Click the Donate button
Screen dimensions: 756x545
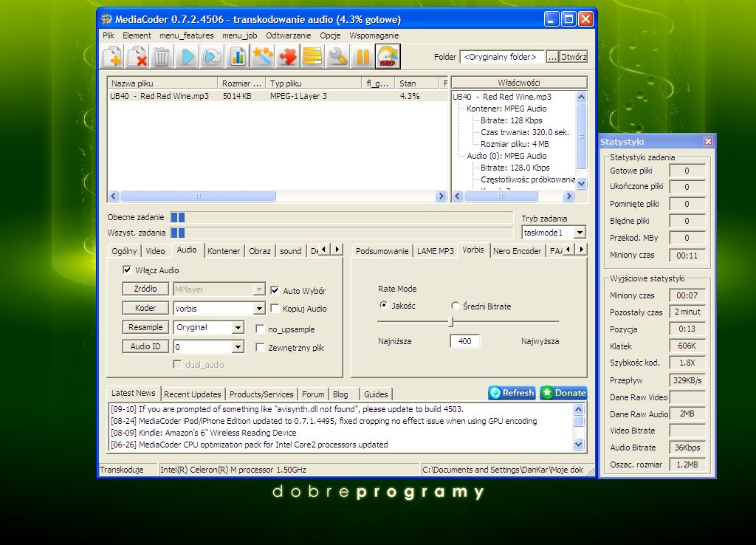563,393
